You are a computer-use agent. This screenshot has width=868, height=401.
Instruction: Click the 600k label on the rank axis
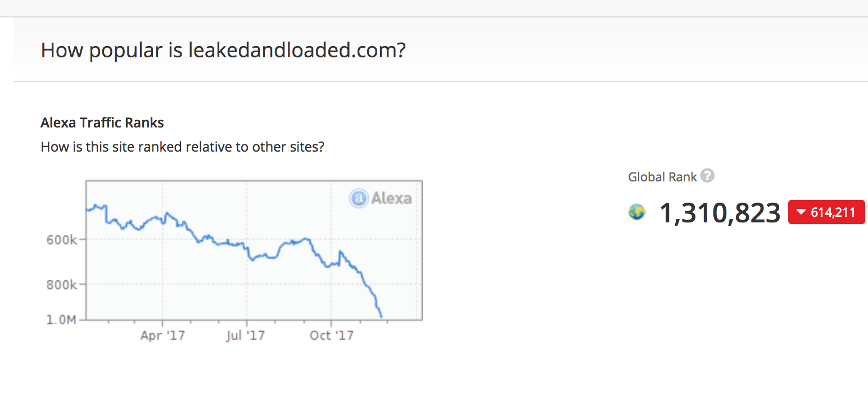coord(62,240)
